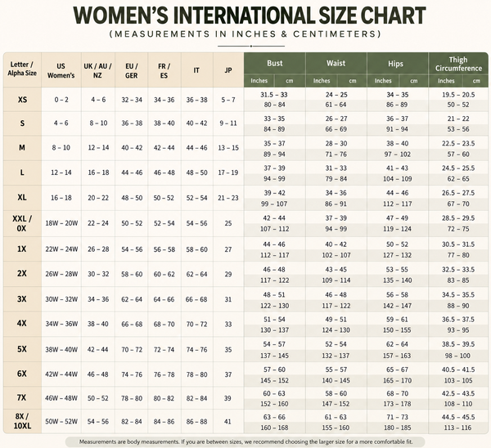Click Thigh cm "113 – 116" for 8X

coord(457,428)
